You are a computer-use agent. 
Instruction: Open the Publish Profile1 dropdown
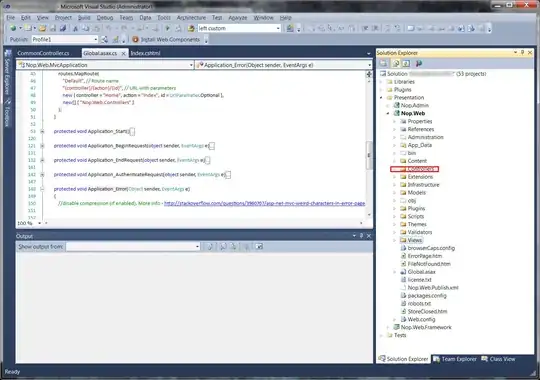click(65, 39)
